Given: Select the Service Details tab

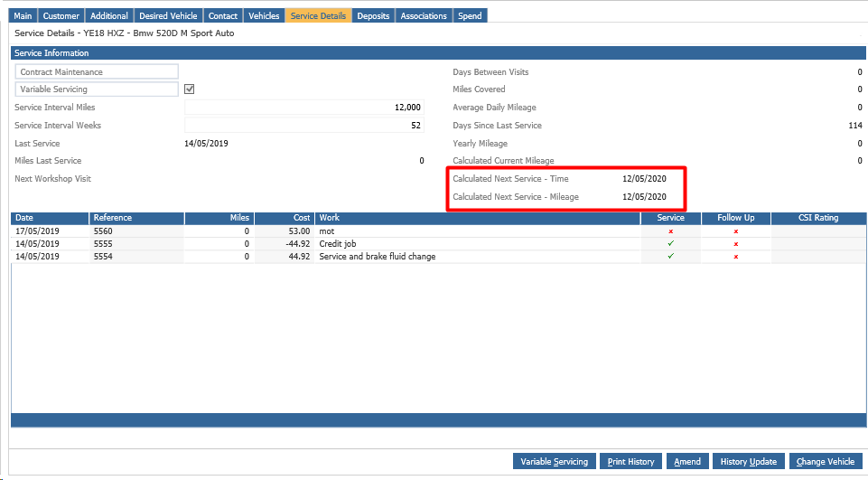Looking at the screenshot, I should (x=318, y=15).
